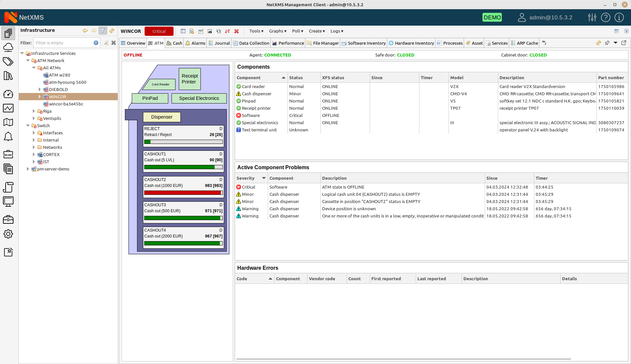
Task: Select the CASHOUT2 cassette dispenser bar
Action: coord(182,193)
